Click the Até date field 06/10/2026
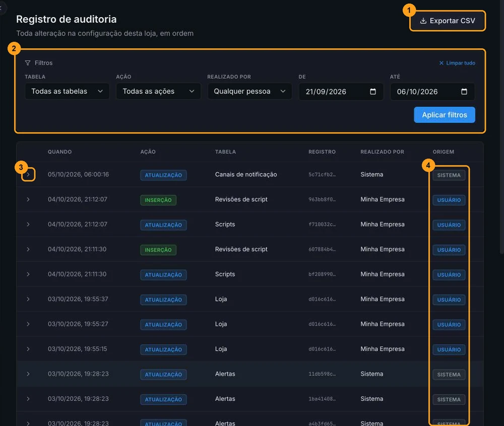This screenshot has width=504, height=426. coord(432,92)
